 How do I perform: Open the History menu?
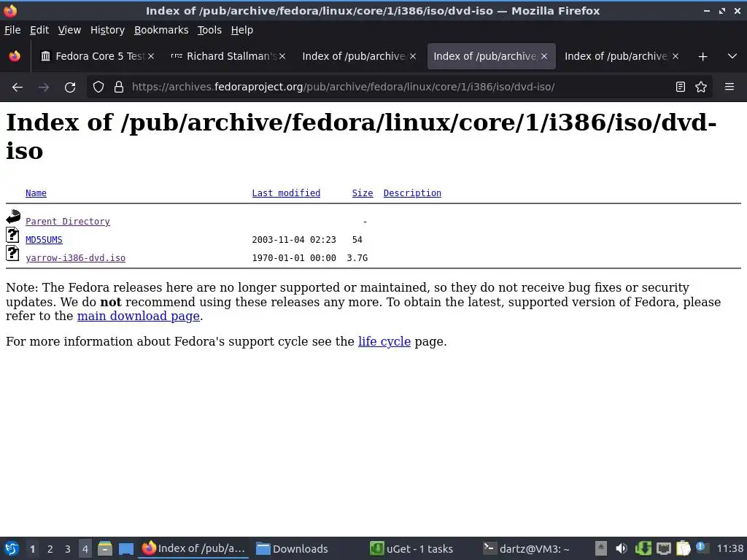pyautogui.click(x=108, y=30)
